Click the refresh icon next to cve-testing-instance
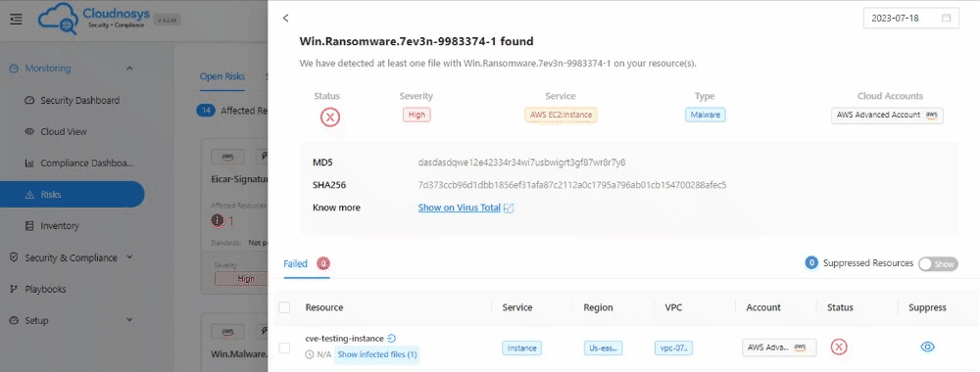 tap(391, 339)
